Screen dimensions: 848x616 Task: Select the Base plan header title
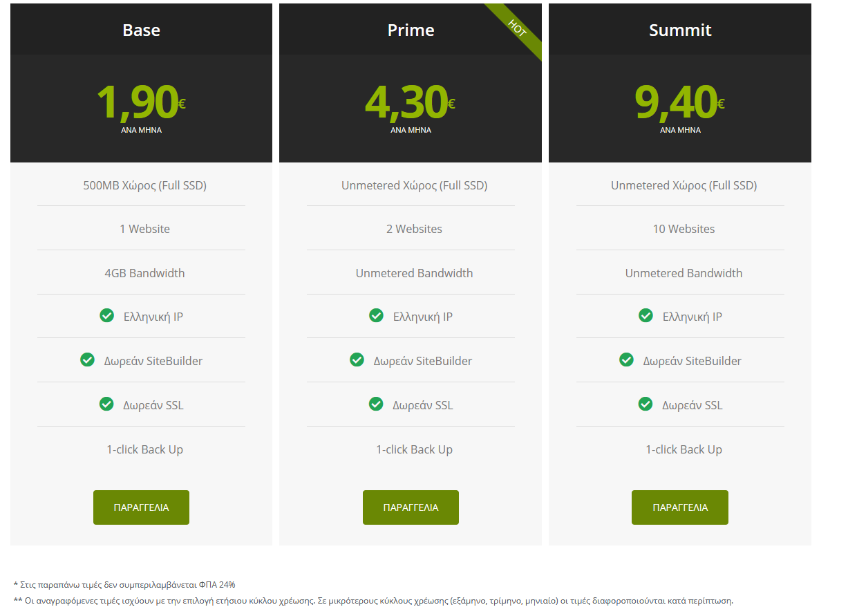[141, 30]
